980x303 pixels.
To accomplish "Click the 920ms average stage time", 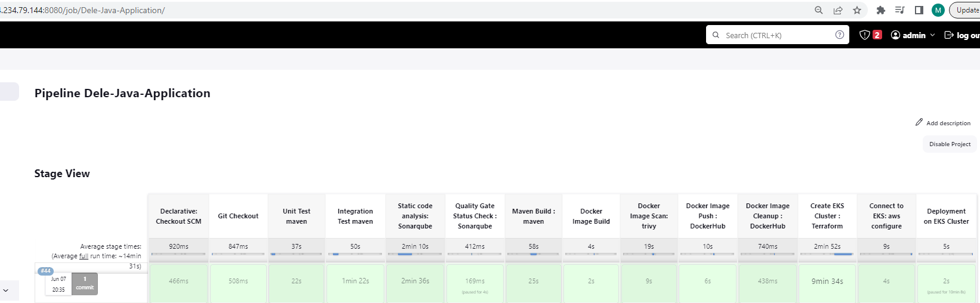I will tap(178, 246).
